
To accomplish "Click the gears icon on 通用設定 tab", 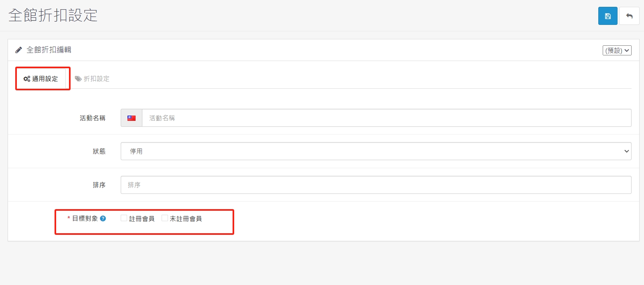I will click(27, 79).
